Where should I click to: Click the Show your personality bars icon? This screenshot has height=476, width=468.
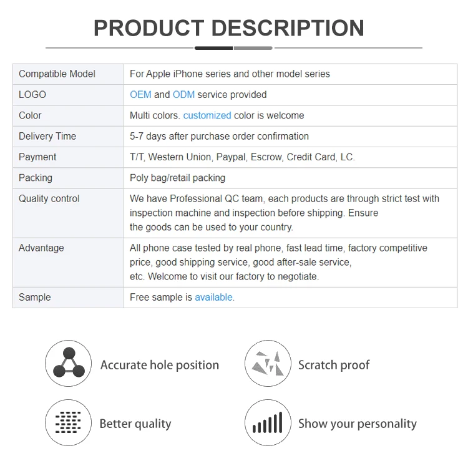pos(268,423)
